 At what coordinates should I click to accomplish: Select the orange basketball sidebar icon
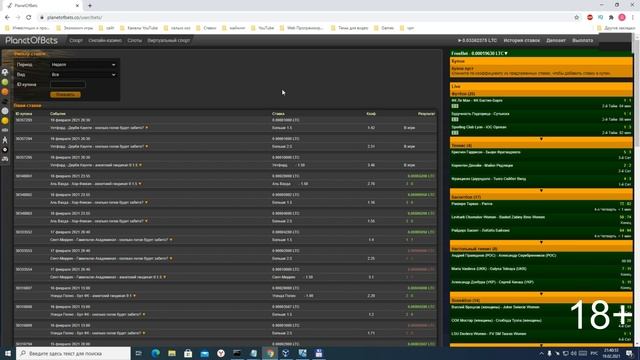[5, 92]
